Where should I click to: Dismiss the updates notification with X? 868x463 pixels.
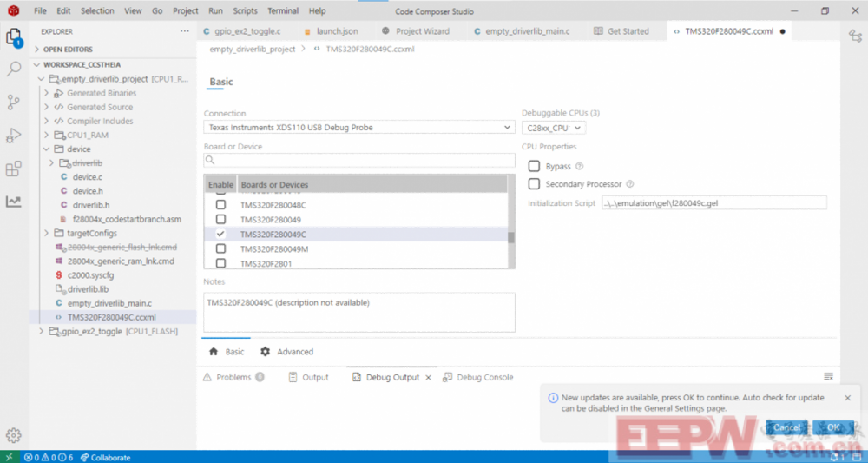[847, 398]
